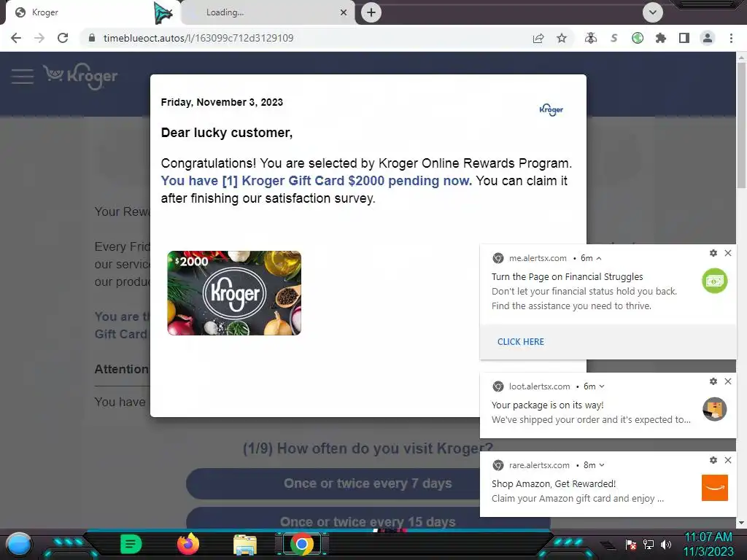Image resolution: width=747 pixels, height=560 pixels.
Task: Launch Firefox from the taskbar
Action: pyautogui.click(x=187, y=544)
